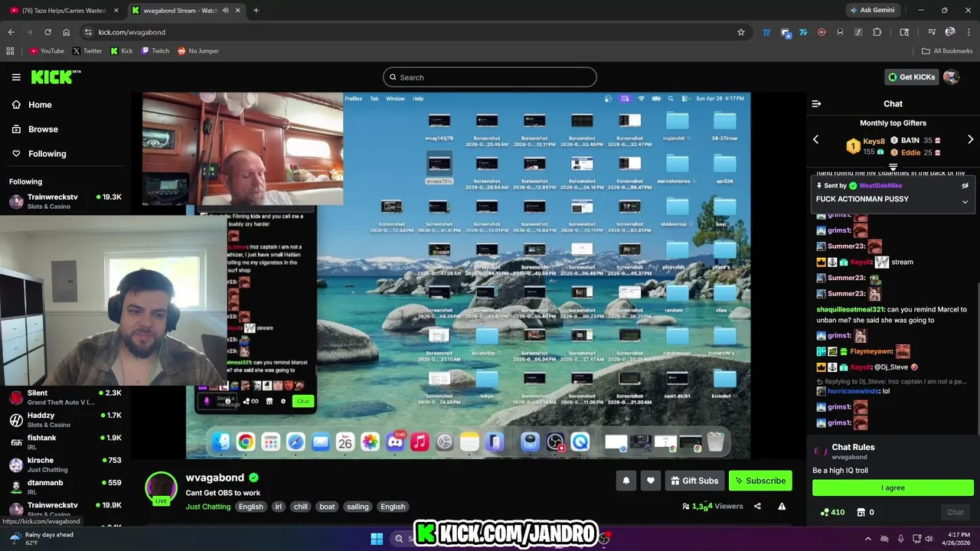The image size is (980, 551).
Task: Open Ask Gemini
Action: (872, 10)
